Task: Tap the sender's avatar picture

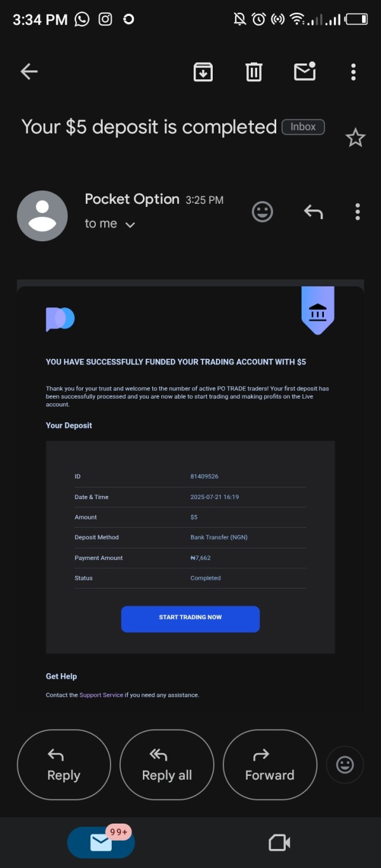Action: [42, 215]
